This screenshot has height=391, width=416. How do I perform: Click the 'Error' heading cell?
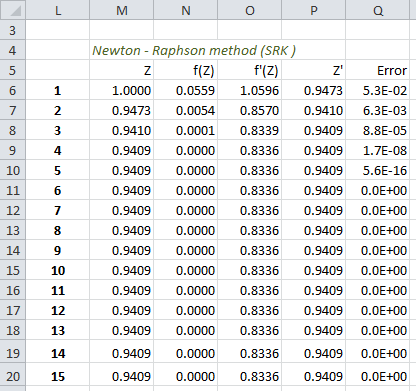[x=378, y=70]
